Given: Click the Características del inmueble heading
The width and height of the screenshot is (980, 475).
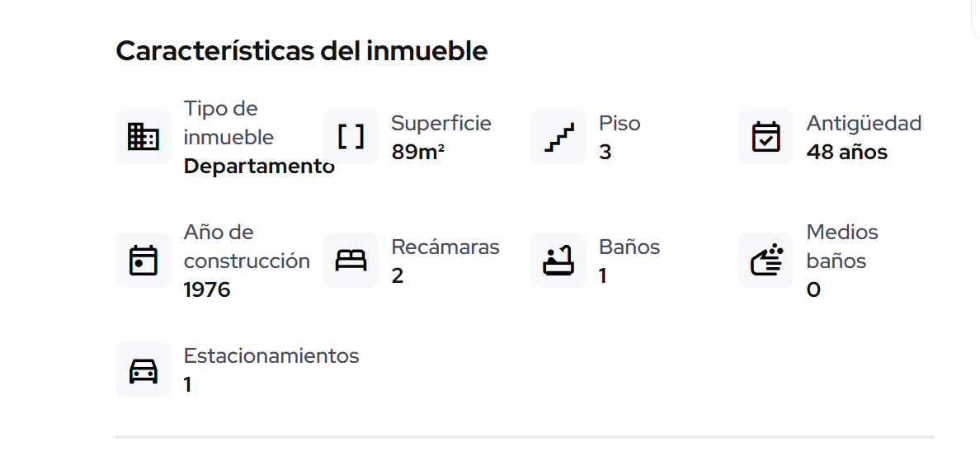Looking at the screenshot, I should pyautogui.click(x=301, y=50).
